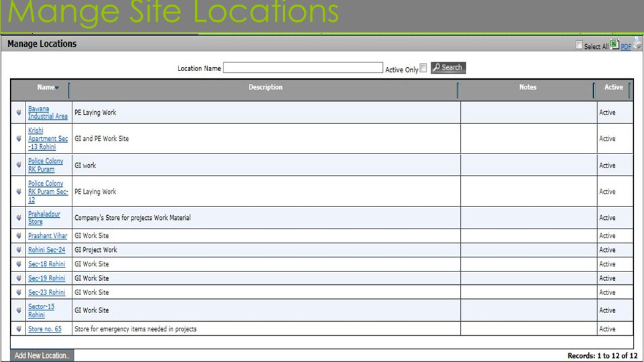Click the Manage Locations panel title
Image resolution: width=644 pixels, height=362 pixels.
[x=42, y=44]
